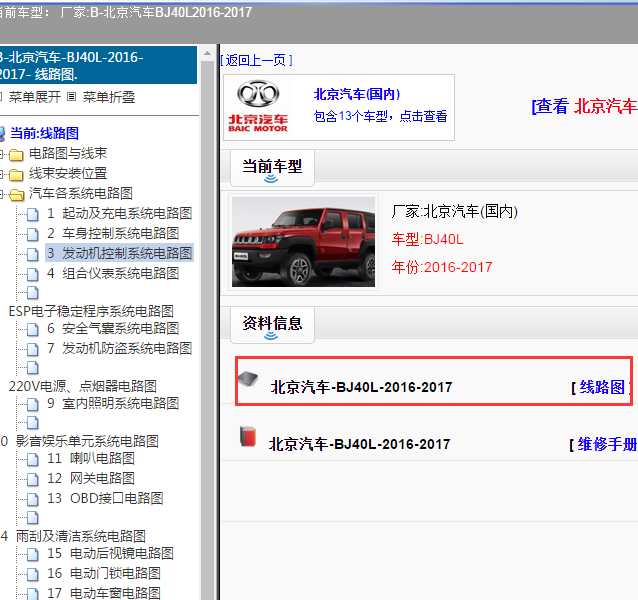Open the 维修手册 link for BJ40L
Viewport: 638px width, 600px height.
(607, 444)
